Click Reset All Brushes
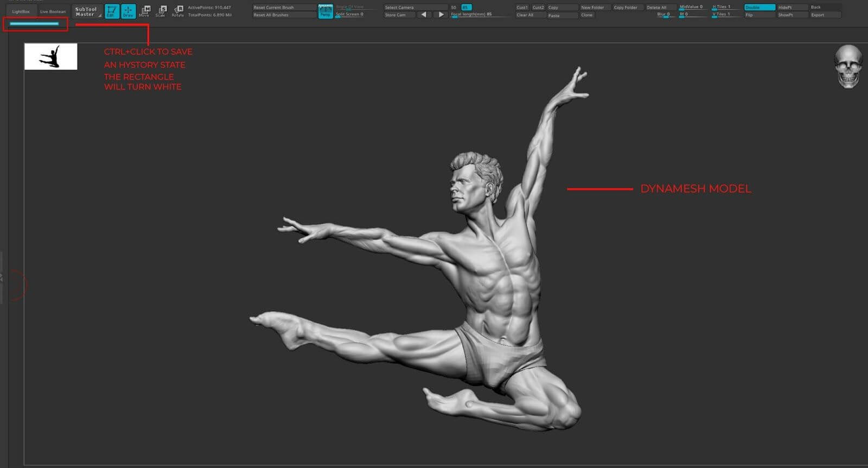Viewport: 868px width, 468px height. [284, 15]
